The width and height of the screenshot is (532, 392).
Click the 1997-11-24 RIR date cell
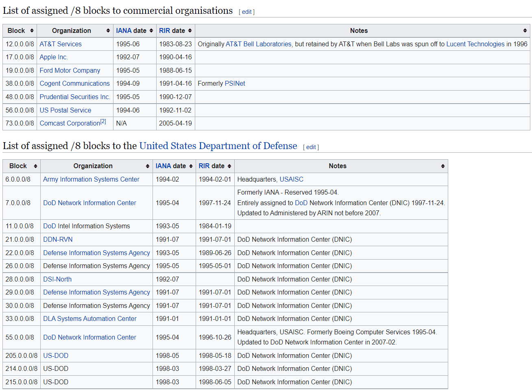[x=215, y=203]
